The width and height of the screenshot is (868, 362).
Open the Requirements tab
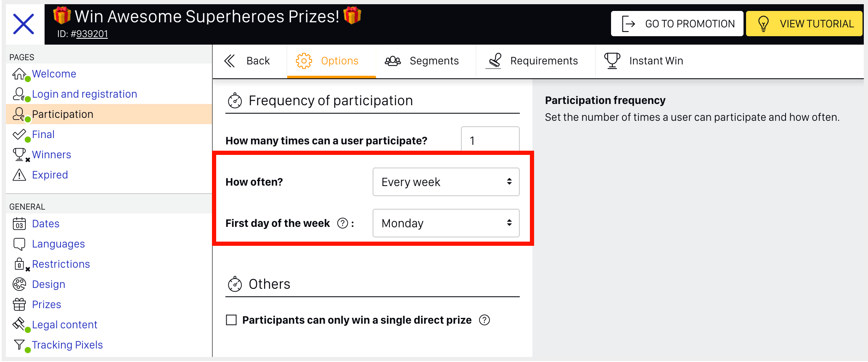(532, 61)
